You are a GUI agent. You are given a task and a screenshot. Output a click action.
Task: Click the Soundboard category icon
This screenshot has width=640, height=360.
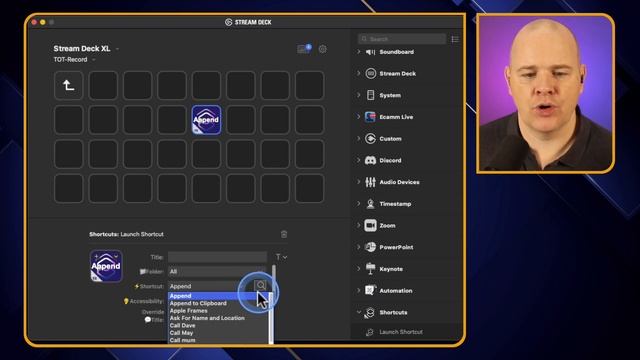click(370, 52)
